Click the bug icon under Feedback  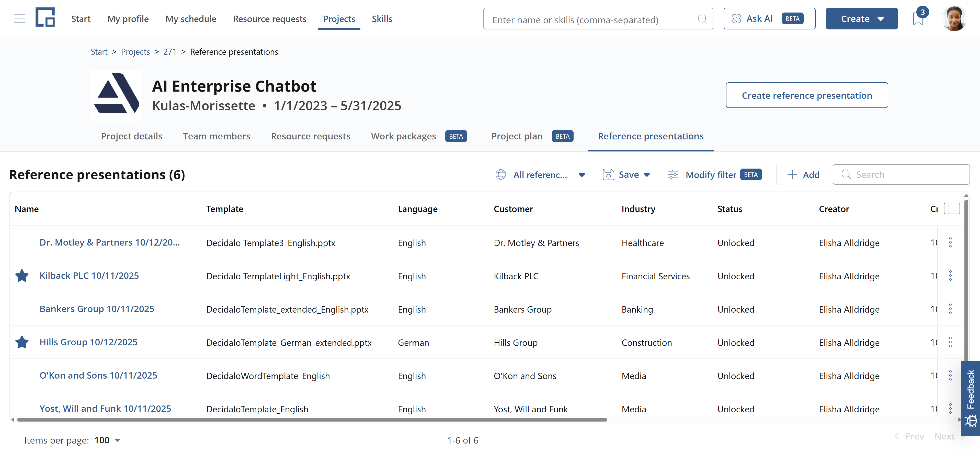coord(971,421)
